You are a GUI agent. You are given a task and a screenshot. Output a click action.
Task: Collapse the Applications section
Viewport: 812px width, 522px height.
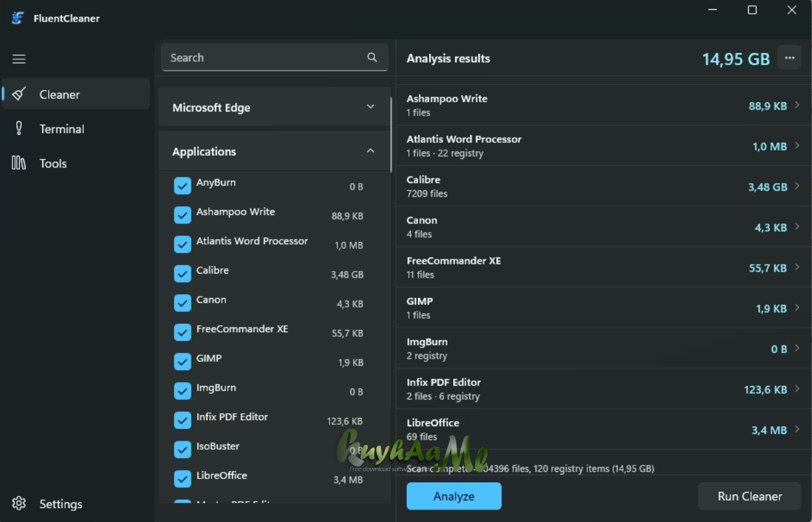click(x=274, y=151)
